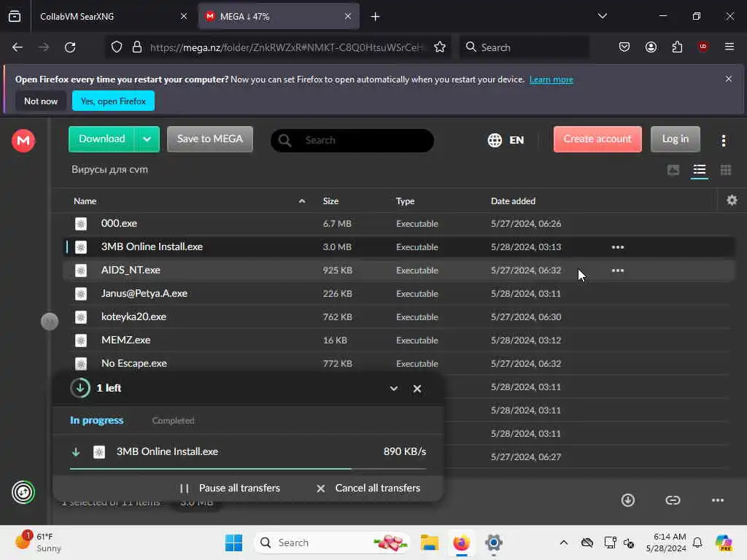The image size is (747, 560).
Task: Bookmark this page with the star icon
Action: pyautogui.click(x=440, y=47)
